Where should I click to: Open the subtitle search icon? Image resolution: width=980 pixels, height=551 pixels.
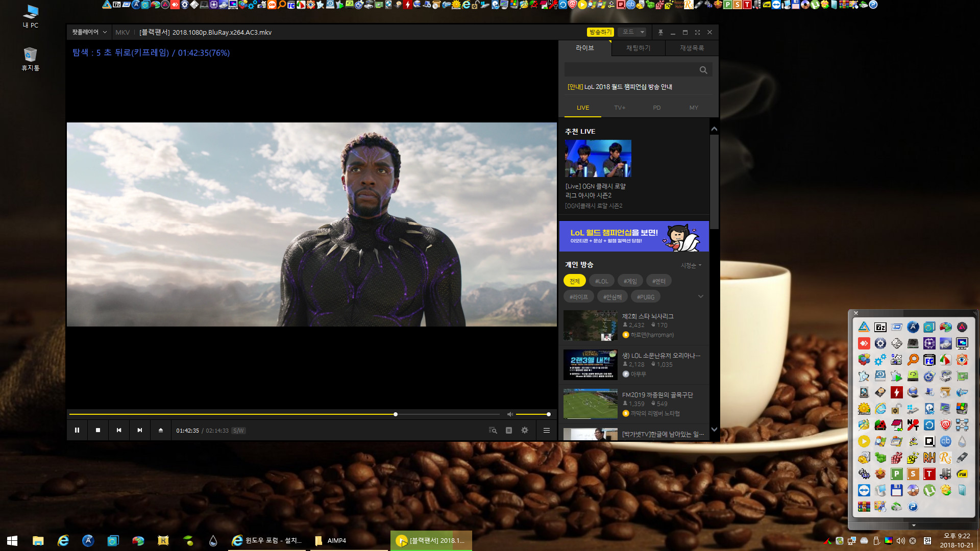click(493, 430)
